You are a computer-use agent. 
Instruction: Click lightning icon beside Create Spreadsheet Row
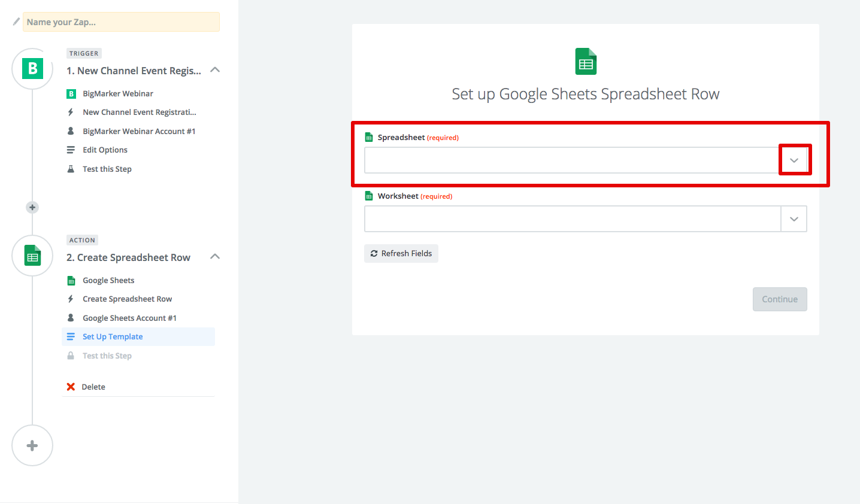pos(71,299)
